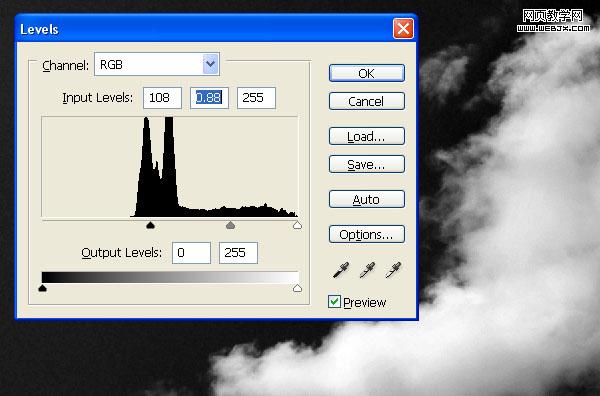The width and height of the screenshot is (600, 396).
Task: Click the input midtone gray slider
Action: pos(230,225)
